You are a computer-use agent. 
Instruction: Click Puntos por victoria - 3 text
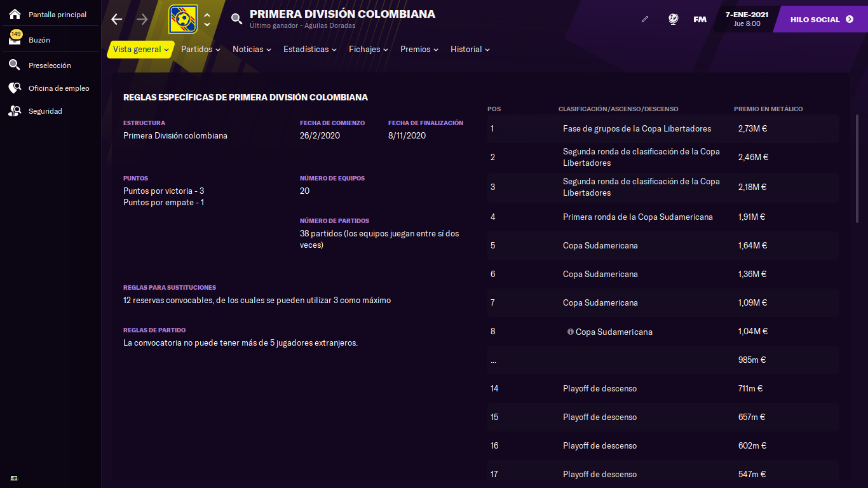coord(164,191)
